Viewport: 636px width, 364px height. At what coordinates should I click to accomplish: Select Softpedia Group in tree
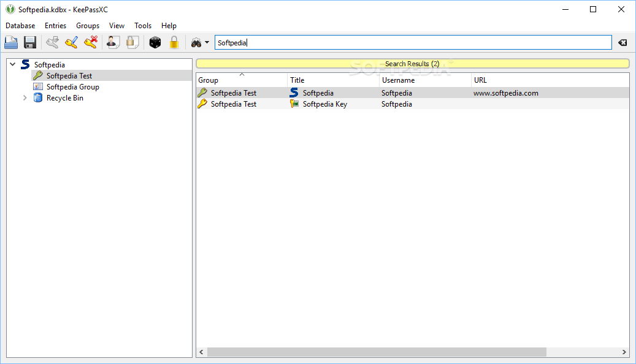tap(73, 87)
